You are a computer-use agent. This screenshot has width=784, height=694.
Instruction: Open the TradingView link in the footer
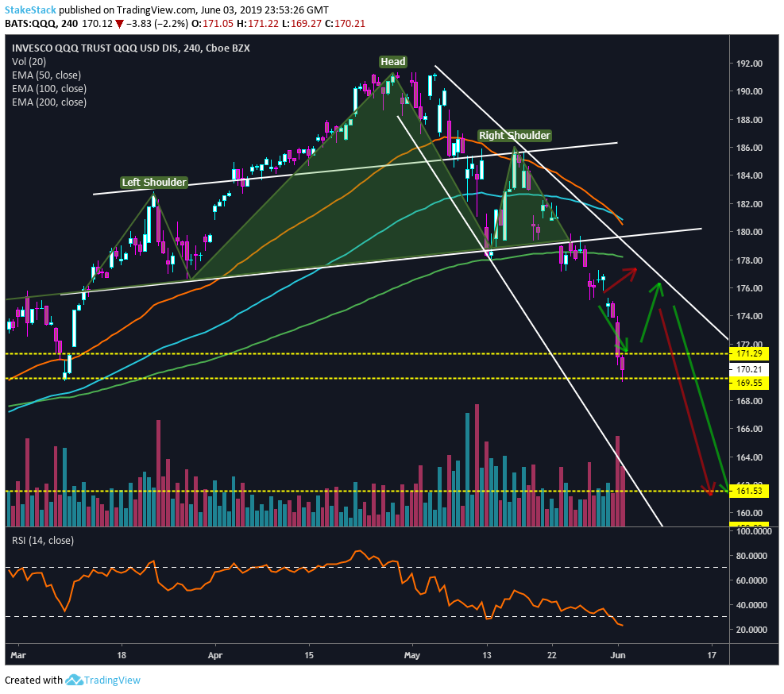tap(112, 680)
